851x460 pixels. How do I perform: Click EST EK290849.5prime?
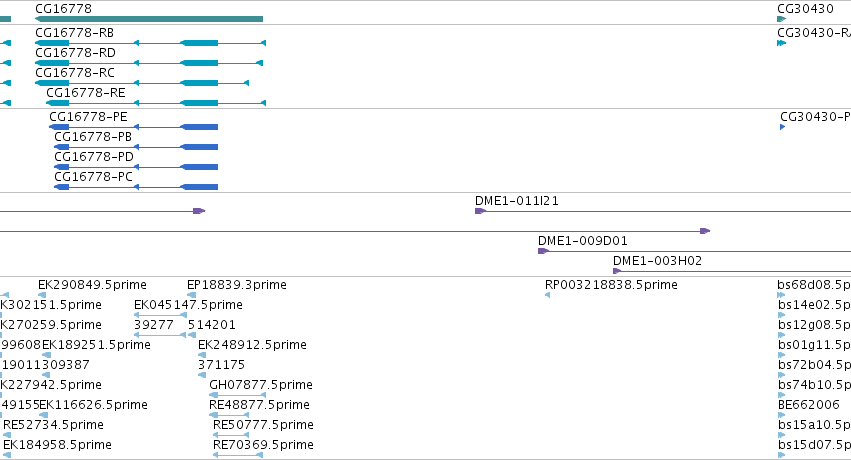[x=92, y=285]
